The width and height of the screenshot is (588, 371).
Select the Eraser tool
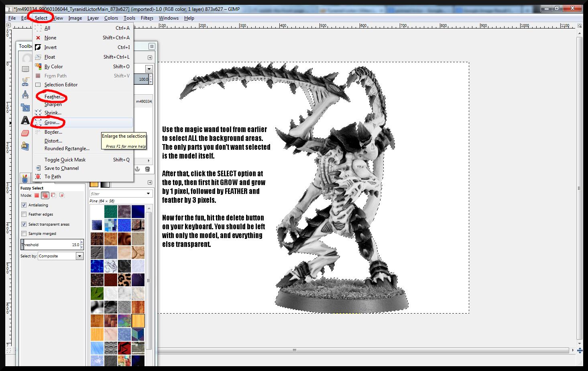point(25,133)
